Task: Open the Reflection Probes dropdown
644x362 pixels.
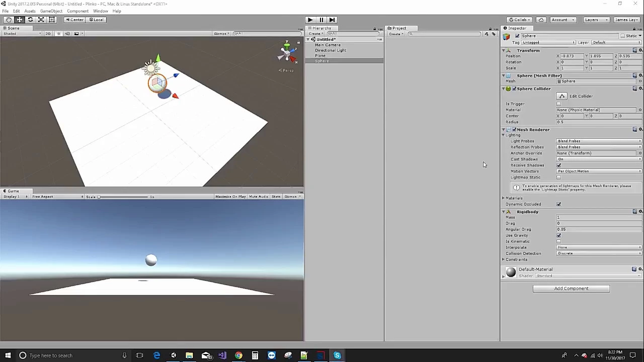Action: click(x=599, y=147)
